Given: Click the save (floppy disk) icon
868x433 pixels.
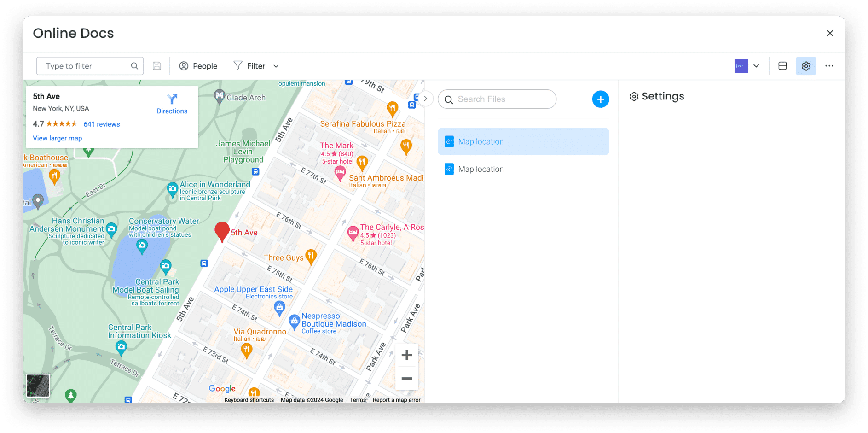Looking at the screenshot, I should [157, 66].
